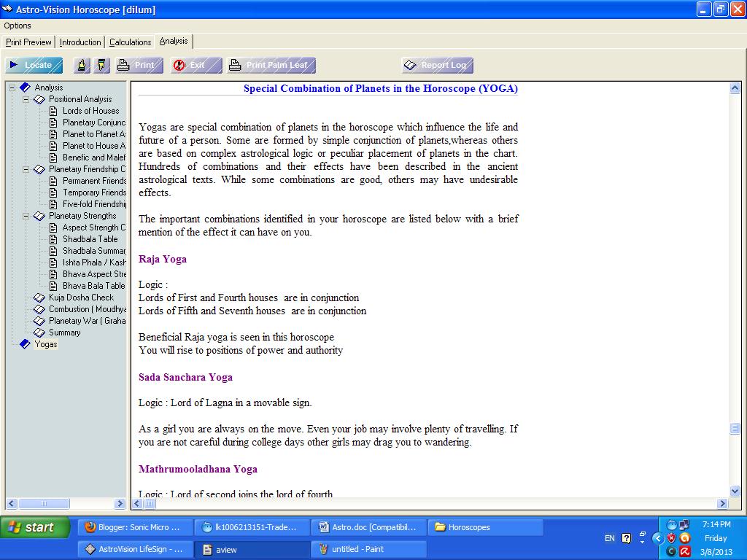
Task: Switch to Blogger Firefox taskbar window
Action: click(136, 527)
